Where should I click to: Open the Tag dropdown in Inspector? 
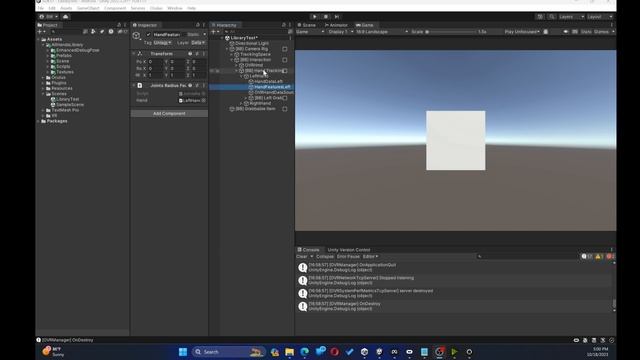click(x=162, y=43)
